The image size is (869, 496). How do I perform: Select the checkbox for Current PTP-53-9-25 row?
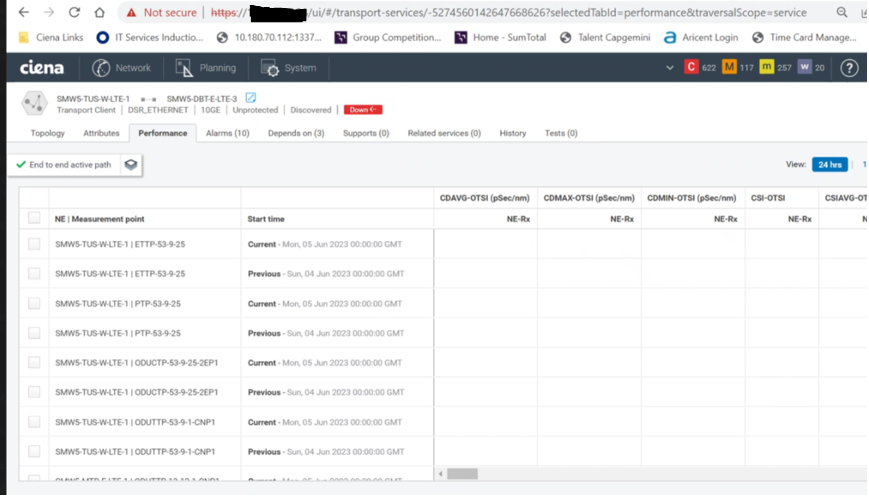[35, 303]
